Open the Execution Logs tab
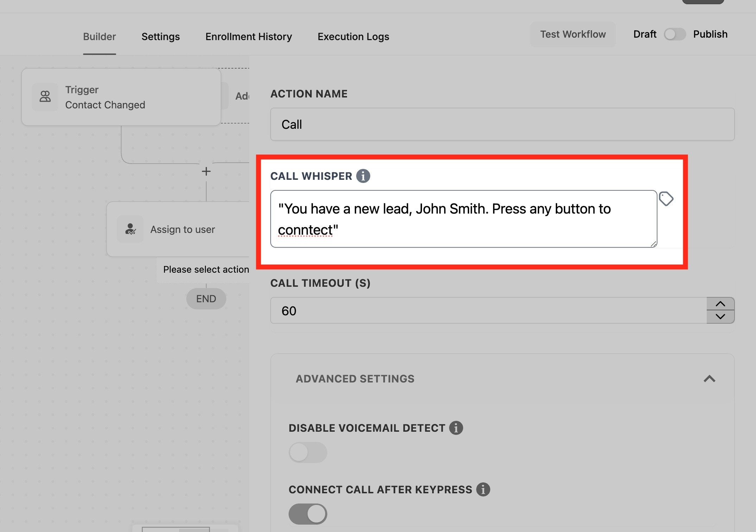Viewport: 756px width, 532px height. point(353,37)
